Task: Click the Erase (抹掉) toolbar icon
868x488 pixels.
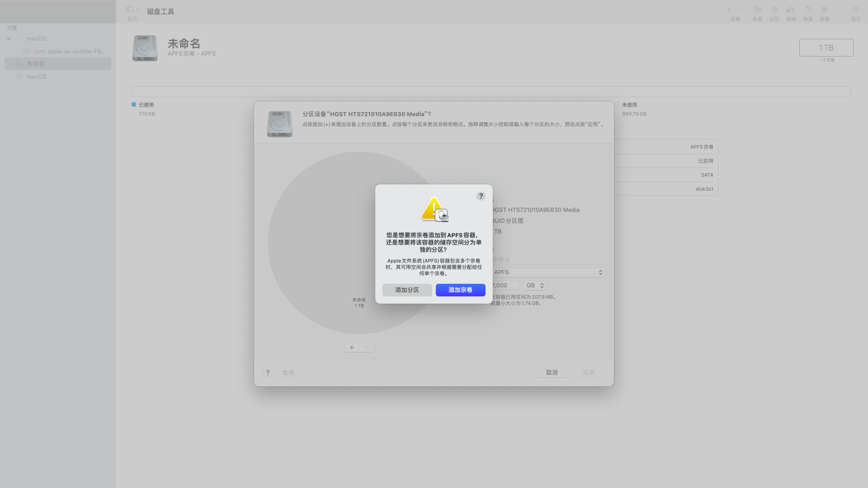Action: click(x=791, y=9)
